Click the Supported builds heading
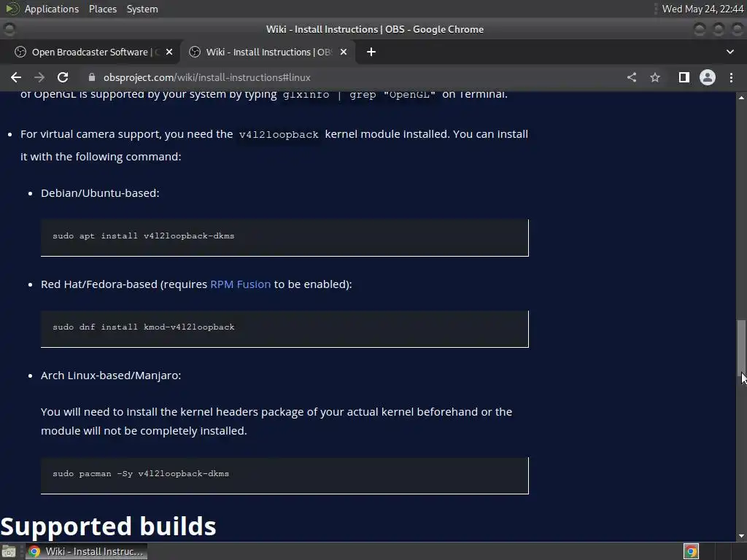 point(108,526)
